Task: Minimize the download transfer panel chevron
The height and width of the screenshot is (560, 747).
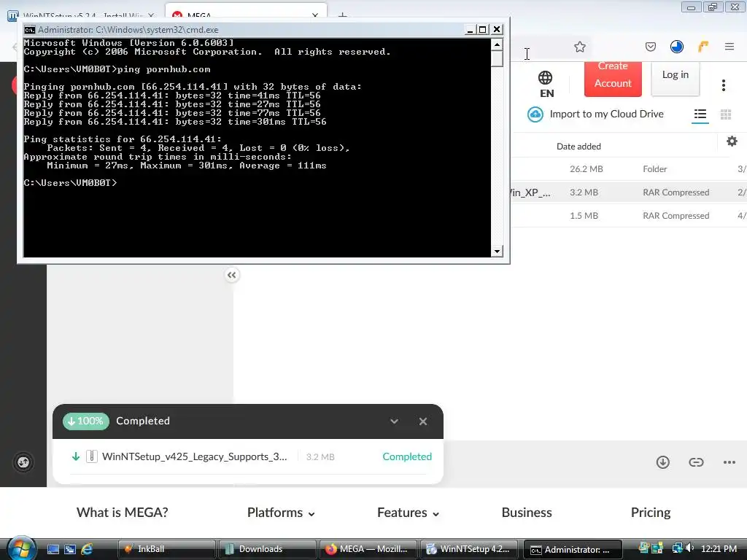Action: click(394, 421)
